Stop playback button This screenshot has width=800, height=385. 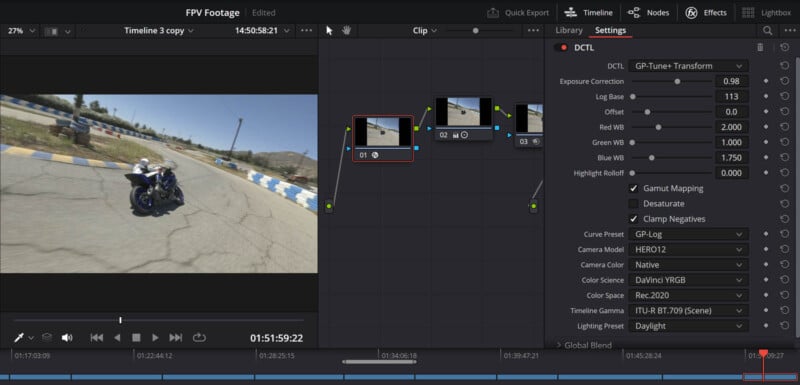136,338
